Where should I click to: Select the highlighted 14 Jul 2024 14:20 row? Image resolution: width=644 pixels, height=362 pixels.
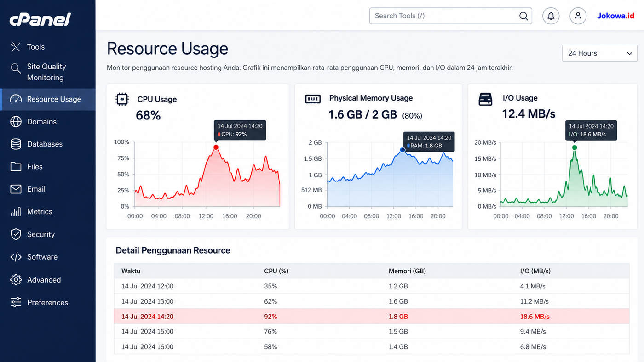372,317
